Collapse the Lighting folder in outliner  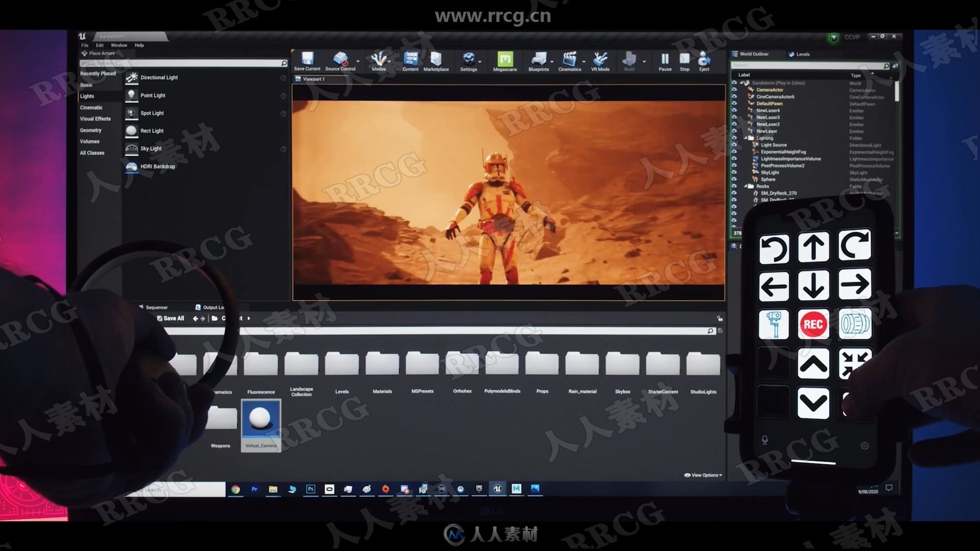[x=746, y=138]
